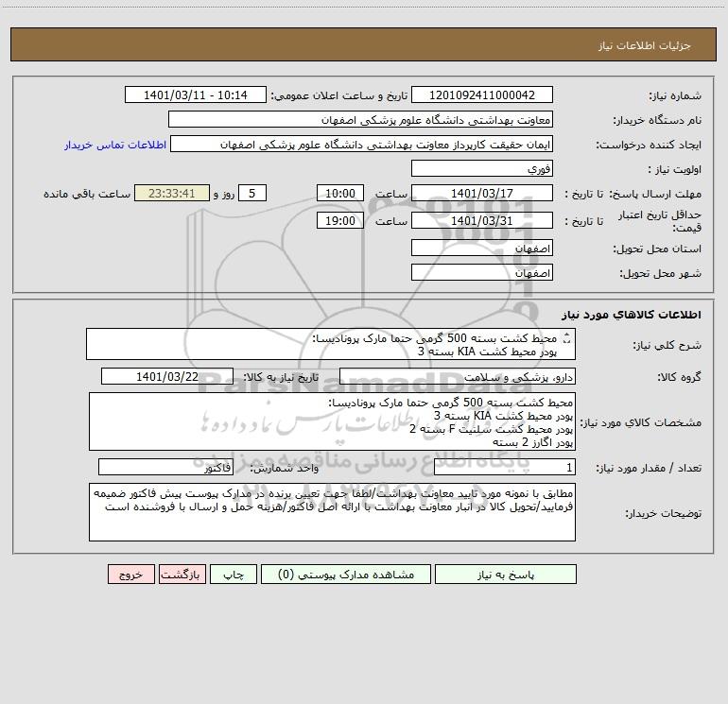Click the response deadline date 1401/03/17
Image resolution: width=728 pixels, height=704 pixels.
482,194
